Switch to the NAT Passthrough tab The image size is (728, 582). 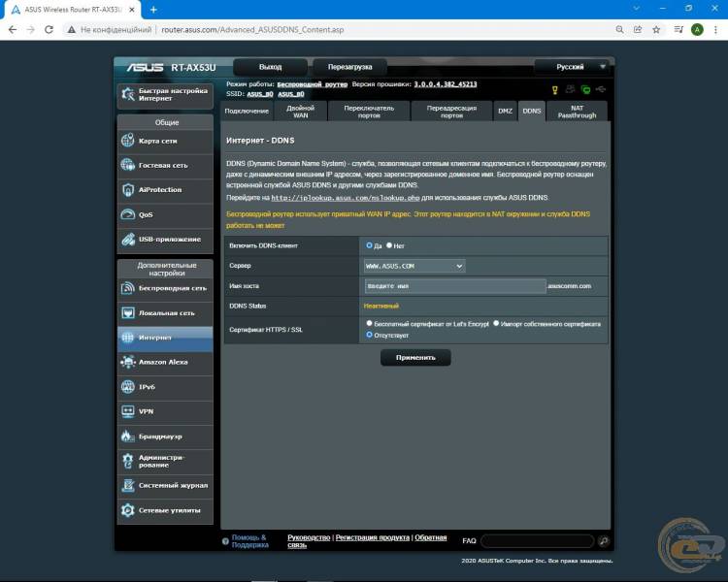tap(578, 111)
